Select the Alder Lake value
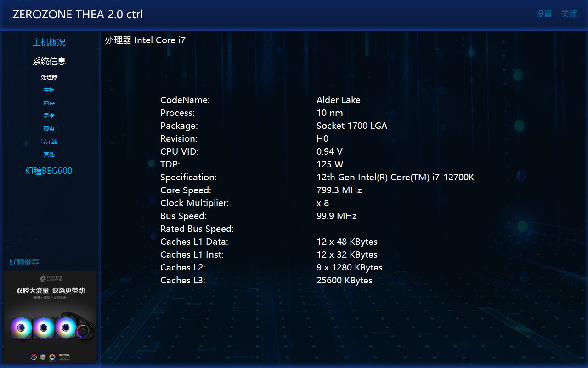588x368 pixels. pos(339,100)
